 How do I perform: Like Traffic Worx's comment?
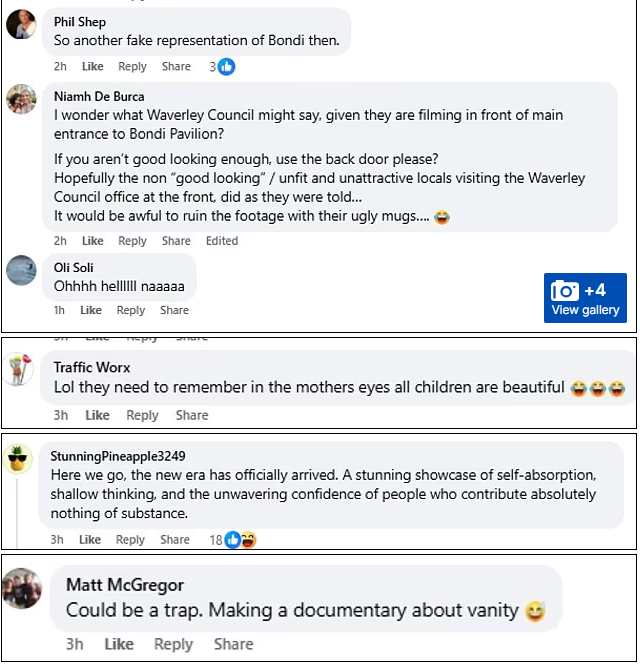pos(97,416)
